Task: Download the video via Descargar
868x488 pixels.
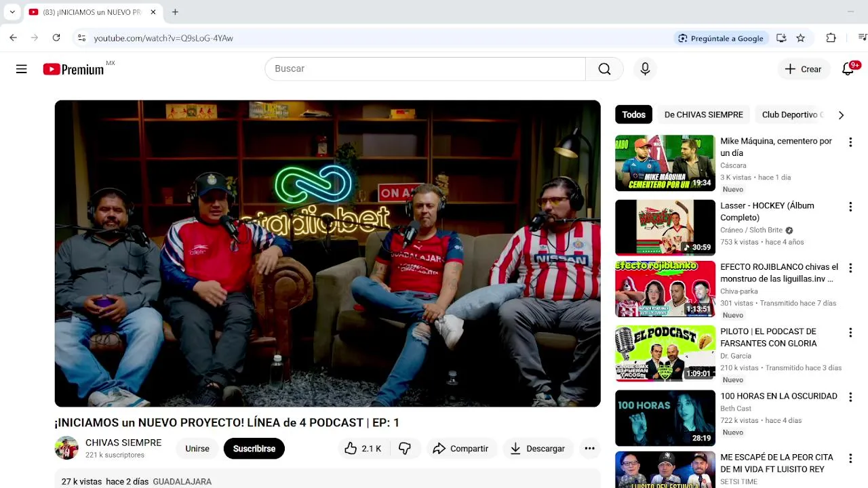Action: [538, 449]
